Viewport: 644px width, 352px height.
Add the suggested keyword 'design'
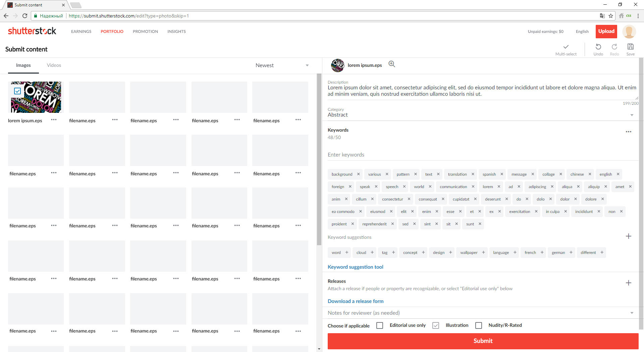tap(450, 252)
